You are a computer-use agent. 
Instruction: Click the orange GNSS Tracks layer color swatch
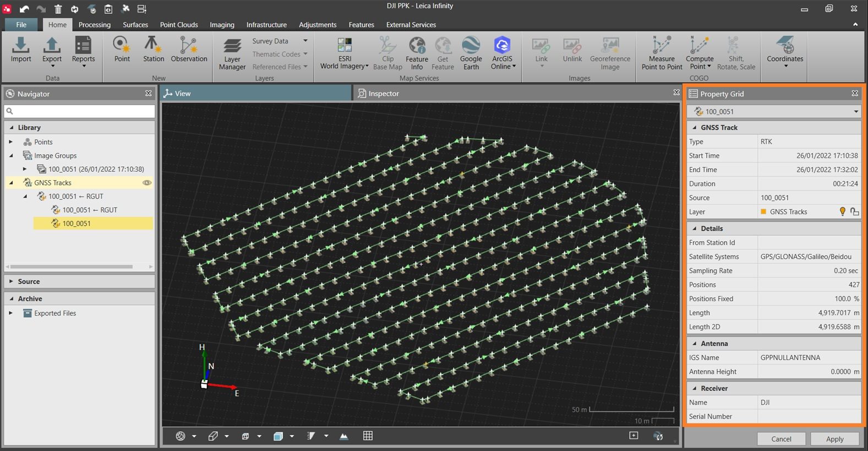click(x=763, y=212)
